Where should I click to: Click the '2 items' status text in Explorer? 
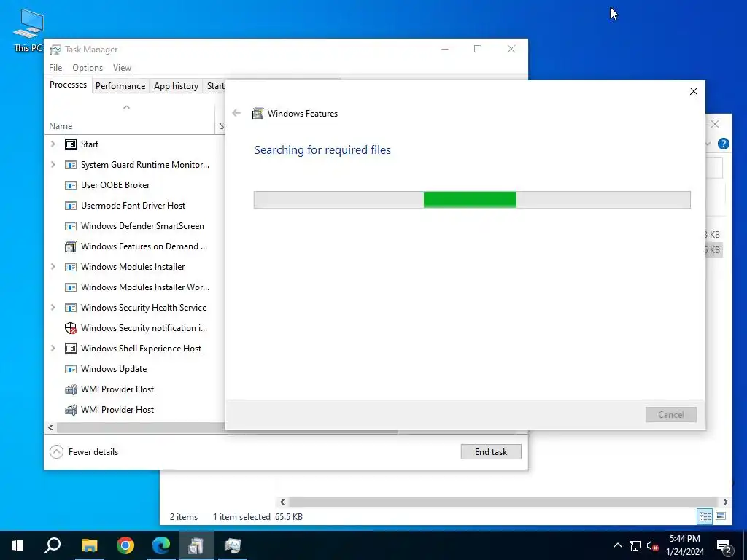click(x=184, y=517)
